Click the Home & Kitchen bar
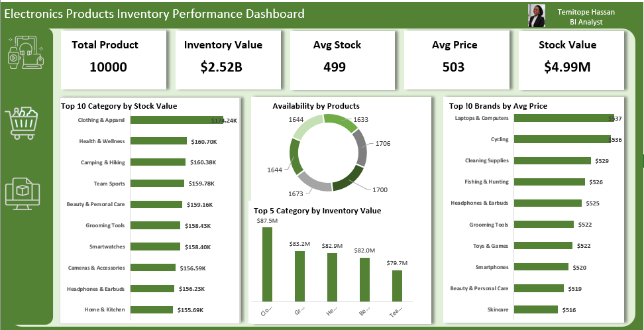This screenshot has width=644, height=330. [x=152, y=310]
